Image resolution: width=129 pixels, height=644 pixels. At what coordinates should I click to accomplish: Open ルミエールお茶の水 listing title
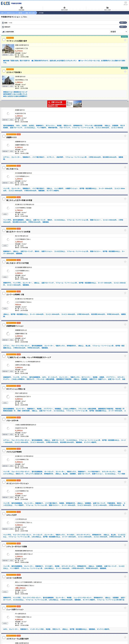[x=14, y=578]
